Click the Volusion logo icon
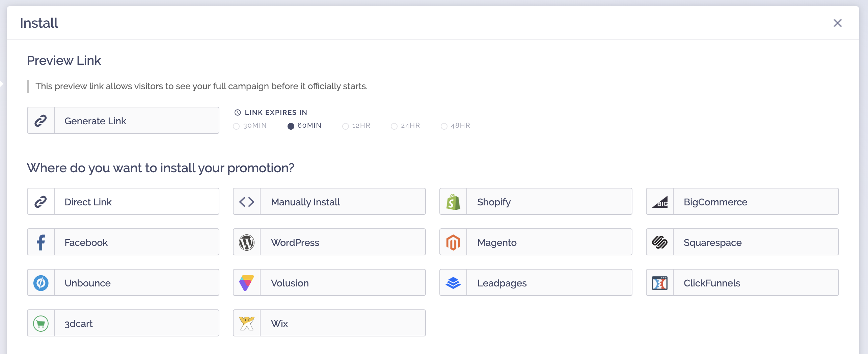 tap(247, 283)
